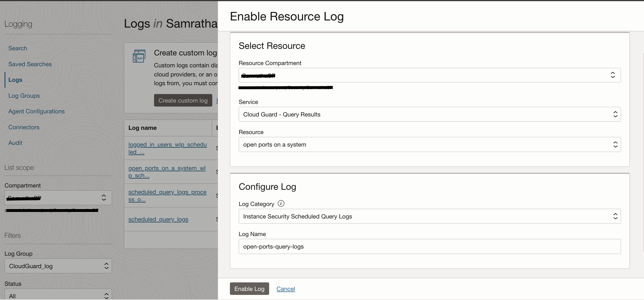The width and height of the screenshot is (644, 300).
Task: Open the Log Group filter dropdown
Action: [x=58, y=266]
